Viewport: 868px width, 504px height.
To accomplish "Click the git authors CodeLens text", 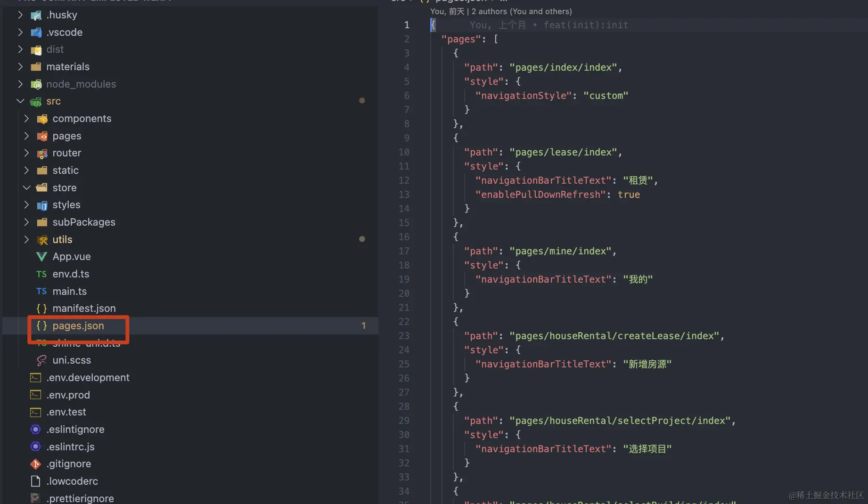I will 501,11.
